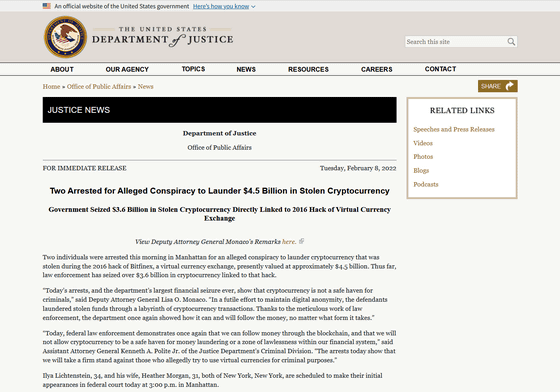The width and height of the screenshot is (560, 392).
Task: Open the Podcasts related link
Action: (x=426, y=185)
